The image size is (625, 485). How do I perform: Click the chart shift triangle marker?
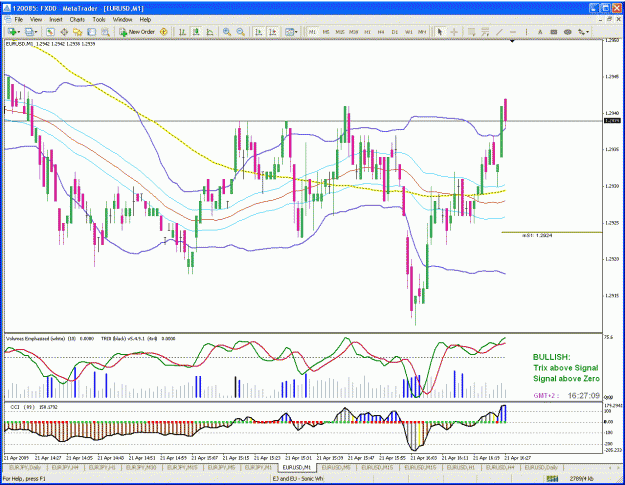tap(512, 41)
